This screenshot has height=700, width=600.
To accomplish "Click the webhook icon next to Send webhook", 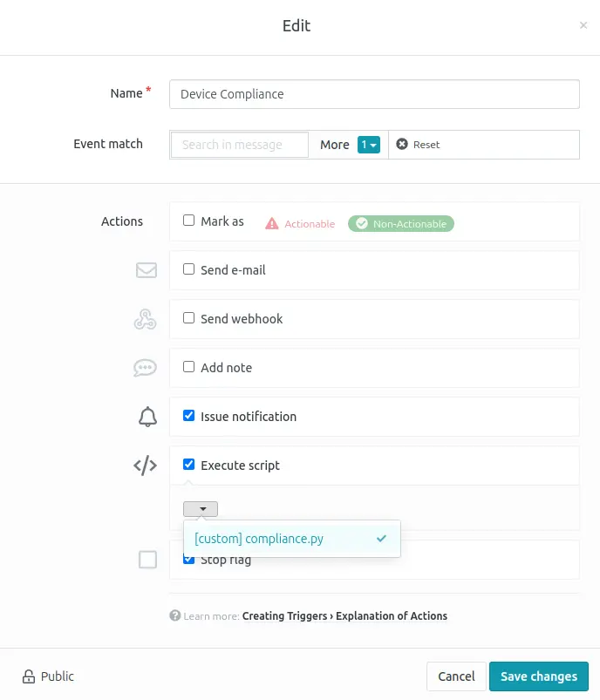I will pos(146,319).
